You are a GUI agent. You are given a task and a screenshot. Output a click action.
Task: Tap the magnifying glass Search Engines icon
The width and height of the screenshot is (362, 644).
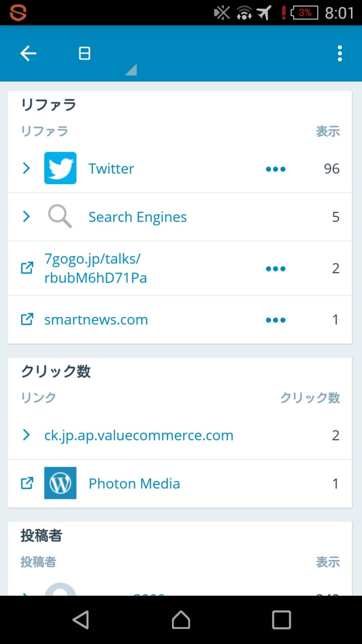pos(60,216)
